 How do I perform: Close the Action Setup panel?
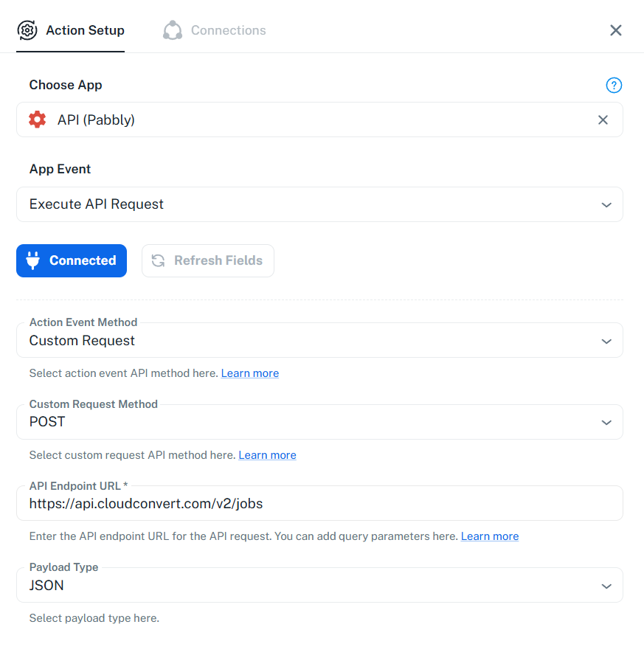tap(616, 30)
